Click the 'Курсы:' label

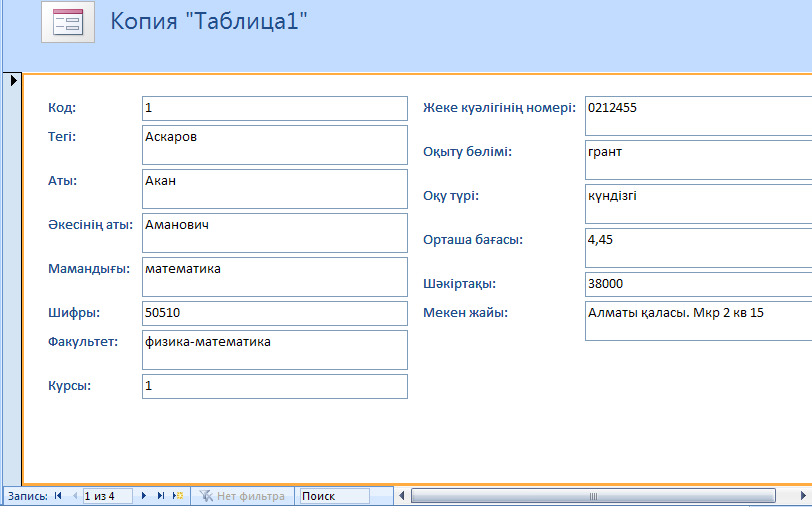click(x=69, y=386)
